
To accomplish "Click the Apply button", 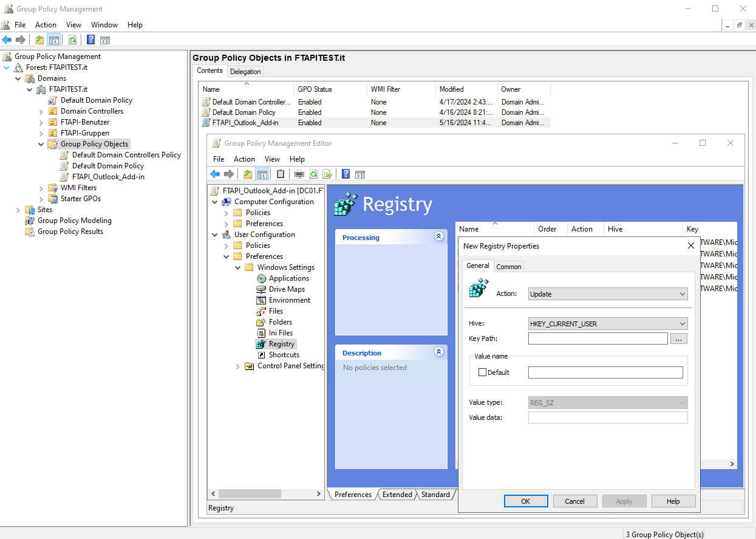I will coord(624,501).
